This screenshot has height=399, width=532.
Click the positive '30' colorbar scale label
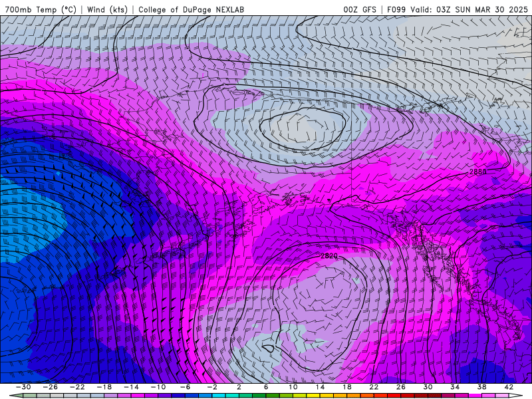(428, 387)
